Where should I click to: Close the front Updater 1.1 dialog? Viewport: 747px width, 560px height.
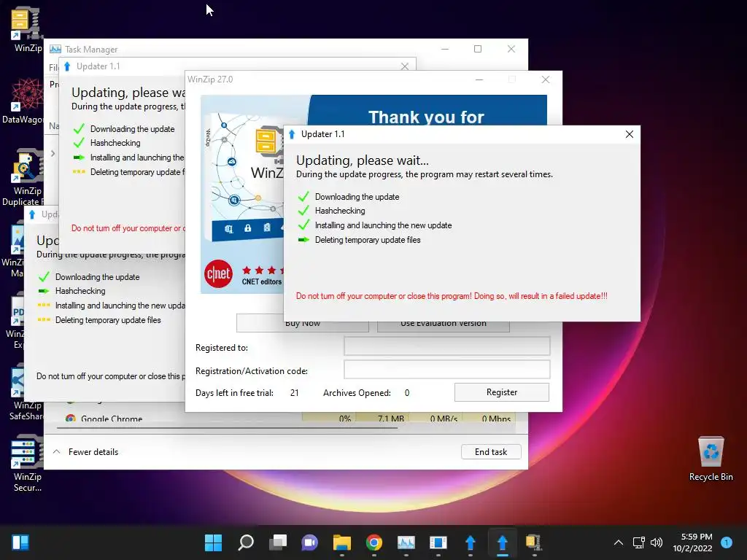[x=630, y=134]
